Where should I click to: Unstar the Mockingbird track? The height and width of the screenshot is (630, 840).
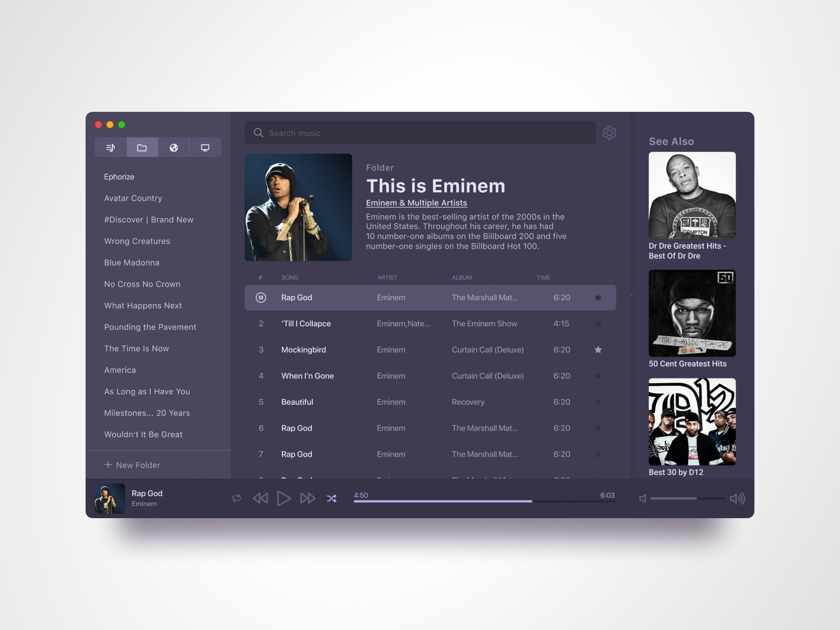[x=598, y=350]
